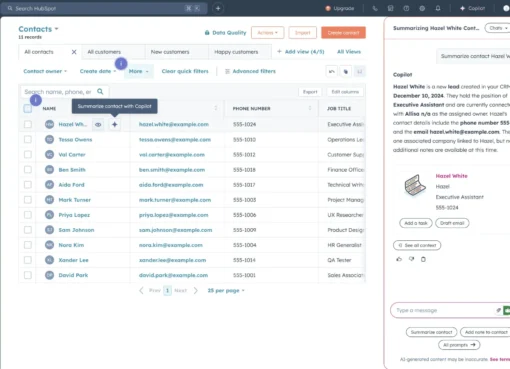Select the Ben Smith row checkbox

(x=28, y=169)
